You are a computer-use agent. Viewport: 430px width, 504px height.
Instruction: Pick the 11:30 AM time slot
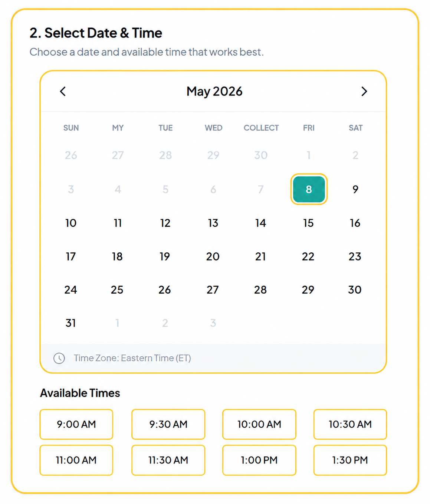click(x=168, y=460)
